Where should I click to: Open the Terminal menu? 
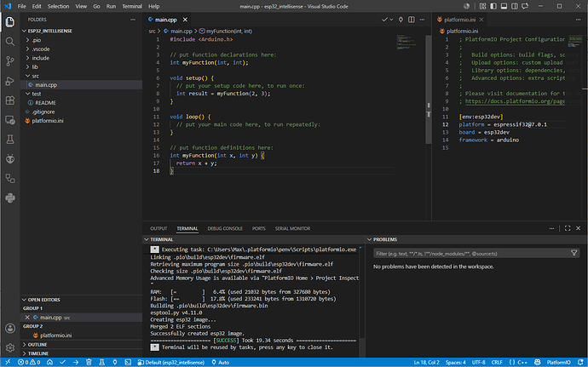pos(132,6)
